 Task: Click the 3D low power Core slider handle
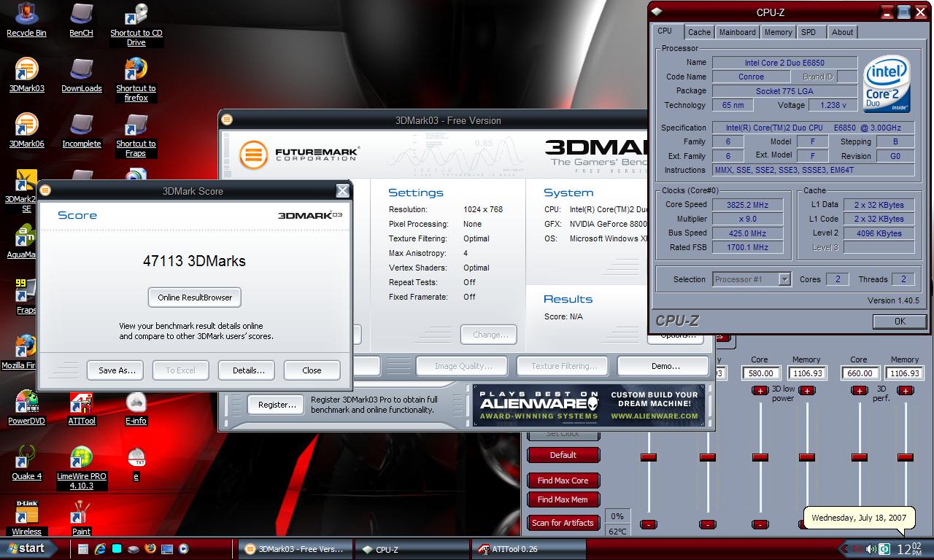click(760, 457)
